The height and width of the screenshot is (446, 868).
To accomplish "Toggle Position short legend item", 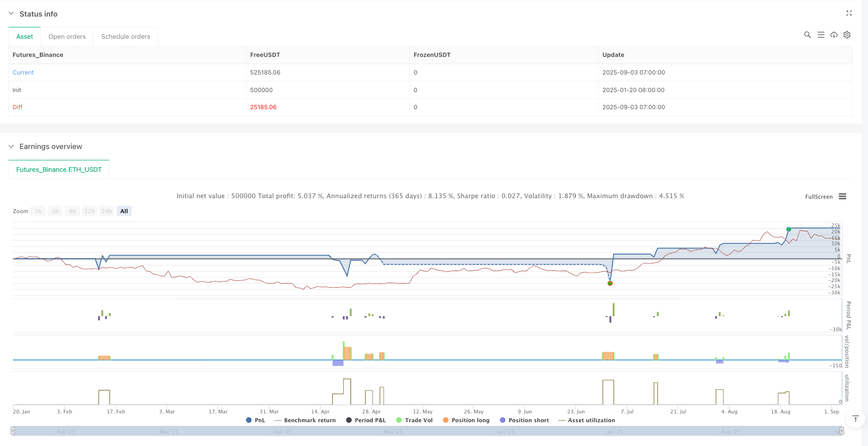I will [x=524, y=420].
